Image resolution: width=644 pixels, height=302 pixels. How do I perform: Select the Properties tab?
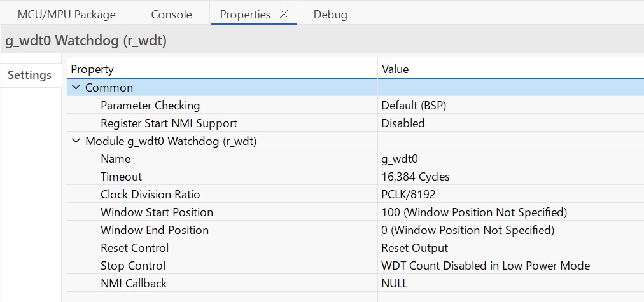coord(245,15)
